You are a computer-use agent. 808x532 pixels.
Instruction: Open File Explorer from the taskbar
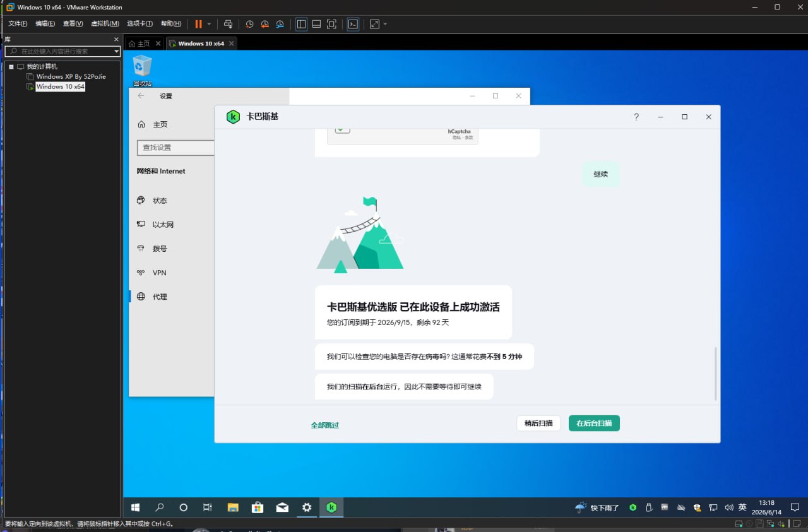[x=233, y=507]
